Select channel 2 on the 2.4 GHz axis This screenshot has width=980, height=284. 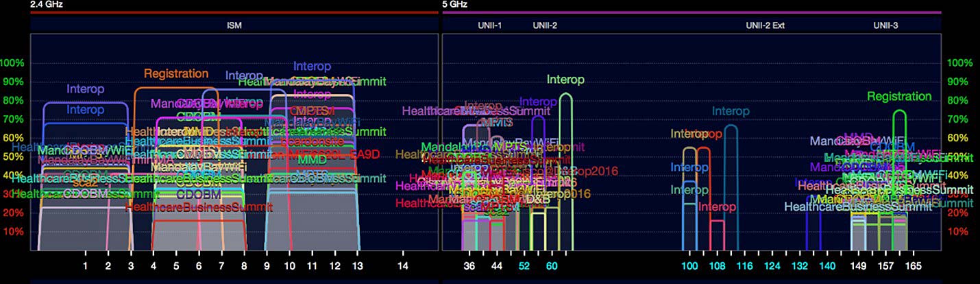tap(108, 265)
